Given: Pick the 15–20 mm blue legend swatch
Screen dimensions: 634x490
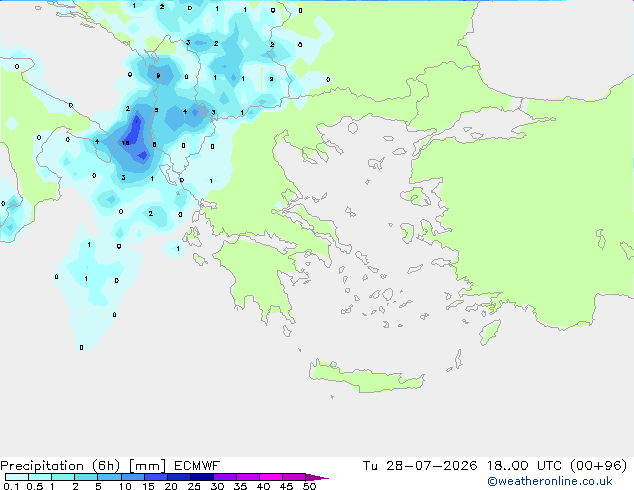Looking at the screenshot, I should point(156,477).
